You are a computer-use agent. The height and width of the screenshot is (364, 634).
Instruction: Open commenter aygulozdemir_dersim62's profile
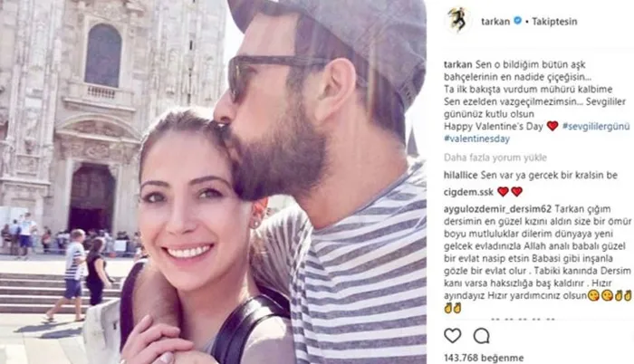coord(498,209)
